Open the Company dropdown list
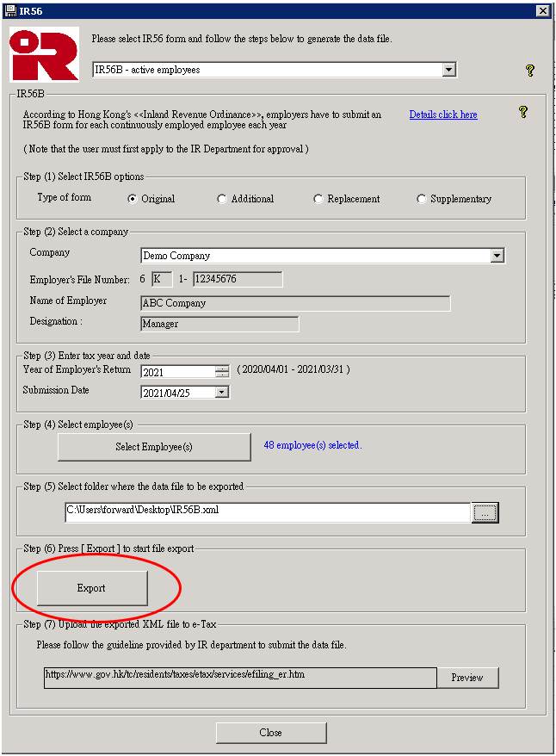 (497, 256)
